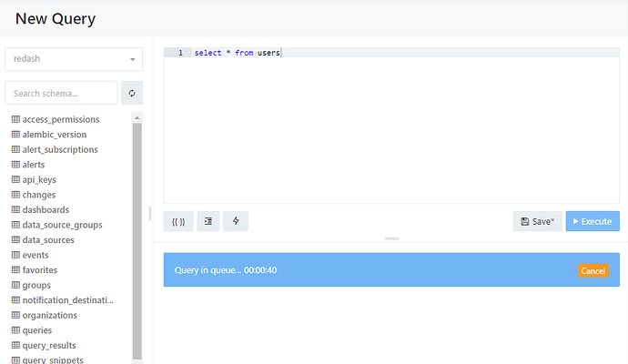The image size is (628, 364).
Task: Click the table icon beside dashboards
Action: 15,209
